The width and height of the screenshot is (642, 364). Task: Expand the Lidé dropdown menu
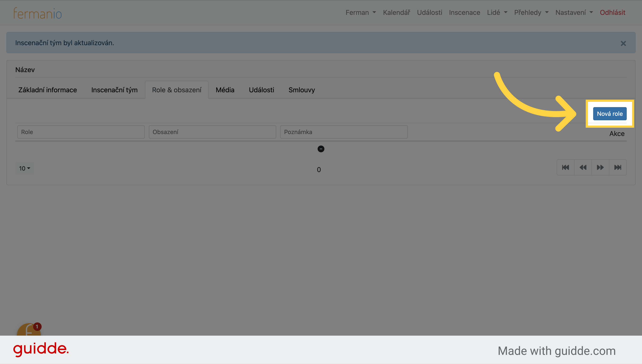[x=497, y=13]
